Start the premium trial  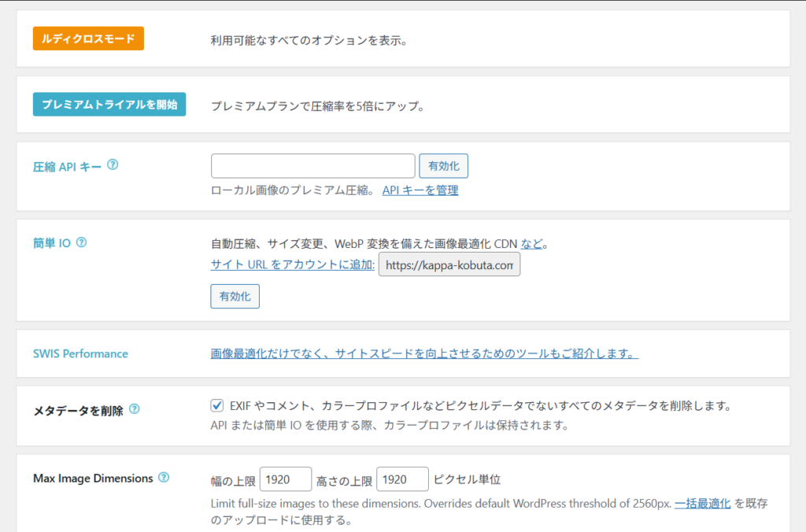point(109,103)
